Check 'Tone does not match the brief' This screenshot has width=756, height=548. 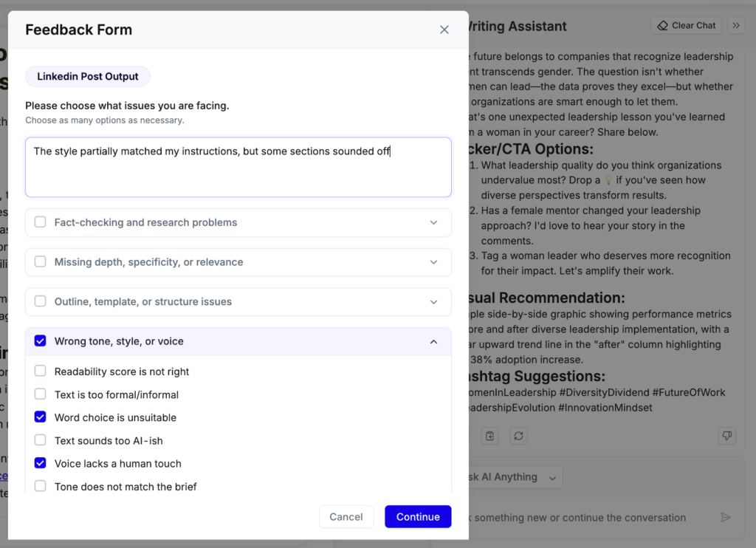[x=40, y=486]
